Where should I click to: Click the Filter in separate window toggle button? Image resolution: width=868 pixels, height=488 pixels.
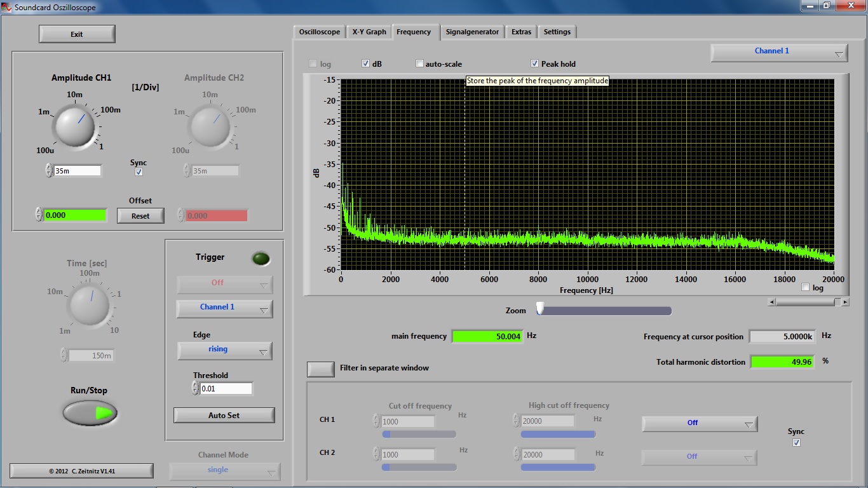click(321, 369)
